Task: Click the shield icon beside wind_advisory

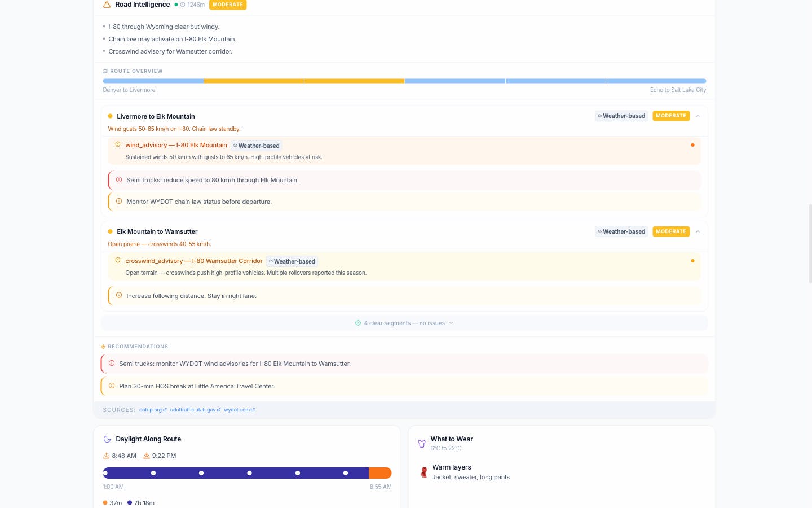Action: tap(118, 144)
